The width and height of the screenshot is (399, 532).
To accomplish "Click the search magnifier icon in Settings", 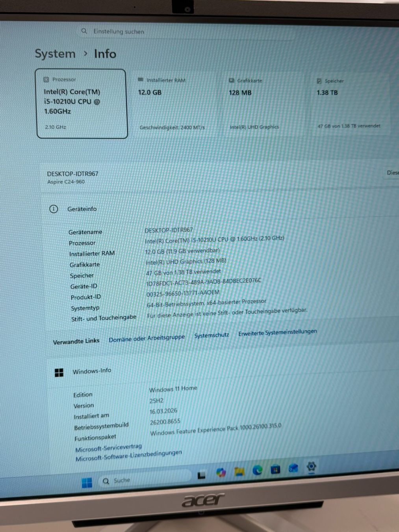I will [x=84, y=31].
